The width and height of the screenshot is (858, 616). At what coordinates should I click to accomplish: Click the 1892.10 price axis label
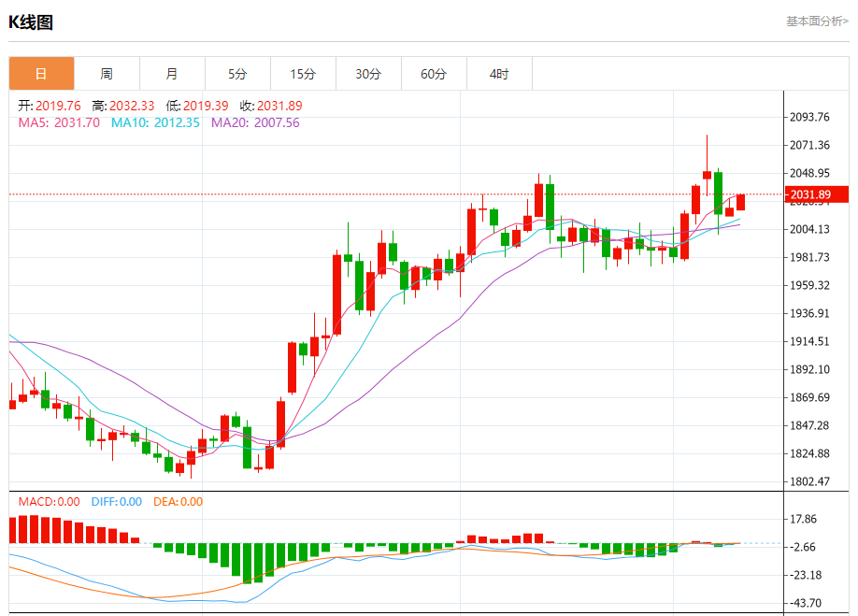pyautogui.click(x=809, y=369)
